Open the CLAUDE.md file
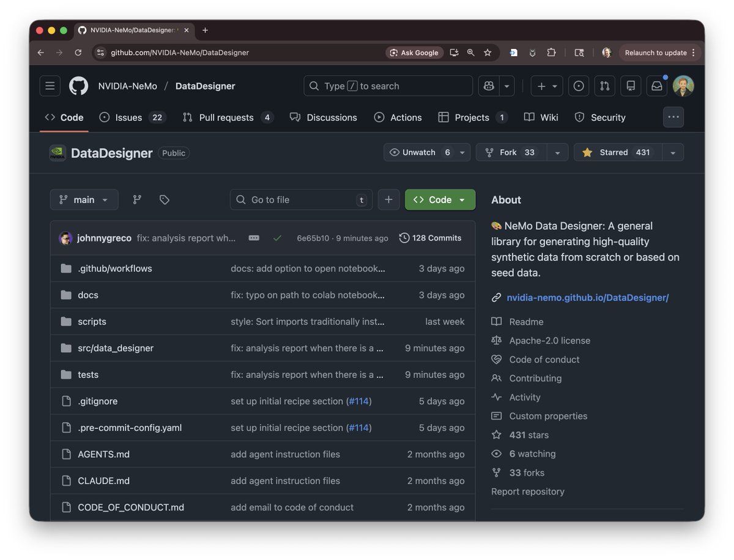 (103, 481)
